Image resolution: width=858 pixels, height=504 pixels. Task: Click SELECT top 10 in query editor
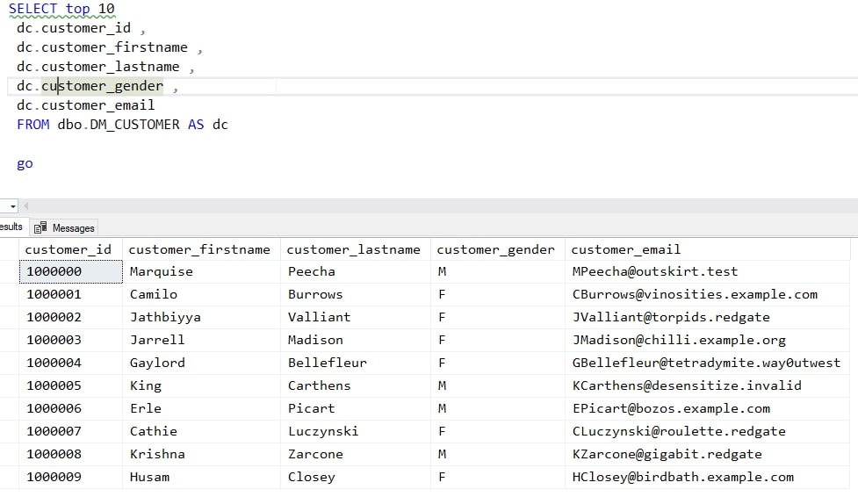tap(61, 9)
